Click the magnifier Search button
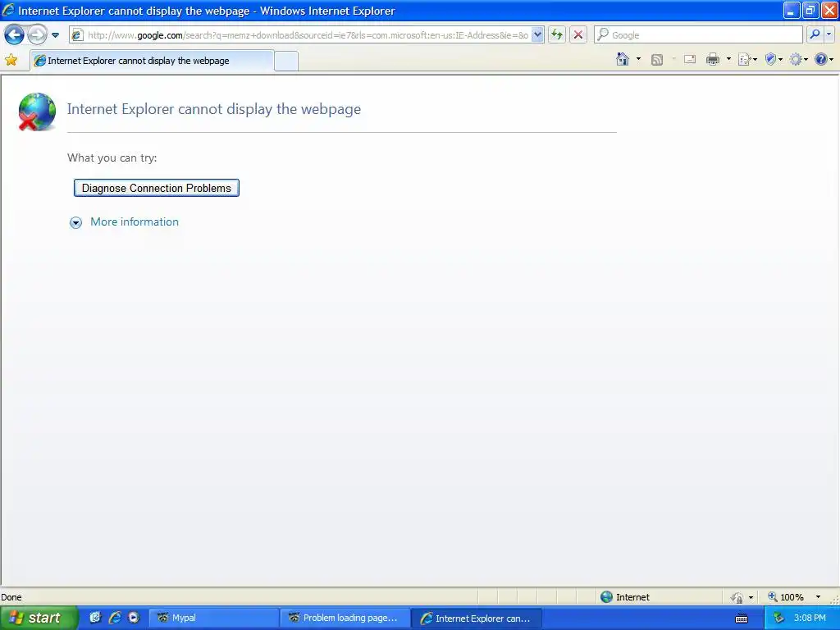This screenshot has width=840, height=630. point(815,34)
